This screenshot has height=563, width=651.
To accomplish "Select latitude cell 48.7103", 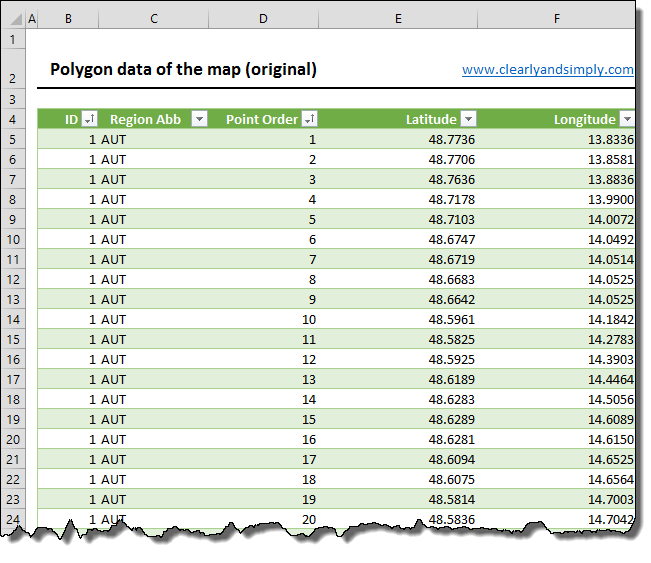I will coord(398,219).
